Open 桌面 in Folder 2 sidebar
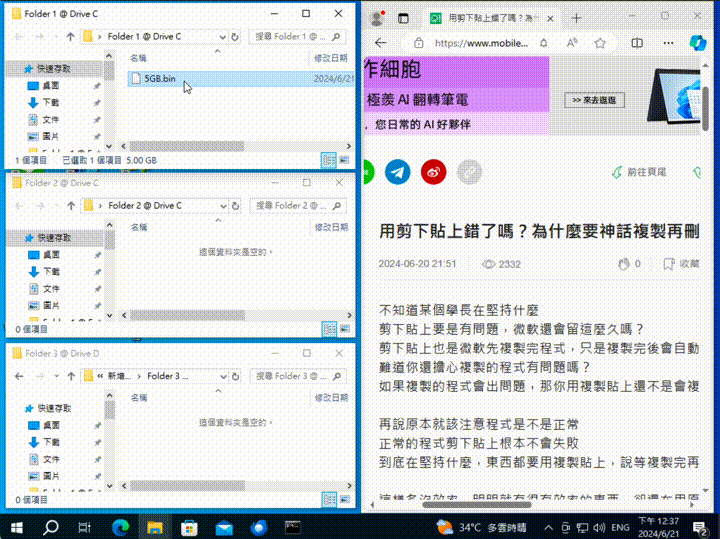720x539 pixels. [x=51, y=255]
